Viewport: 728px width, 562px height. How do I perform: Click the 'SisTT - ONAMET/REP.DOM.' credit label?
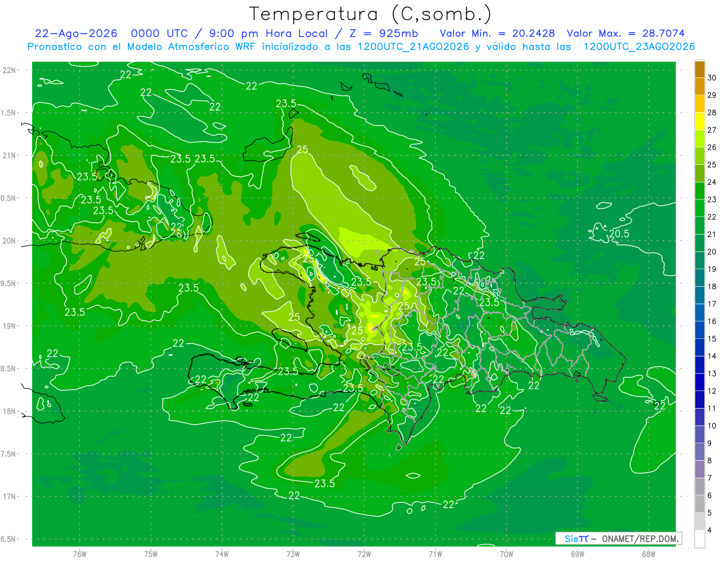pos(618,538)
